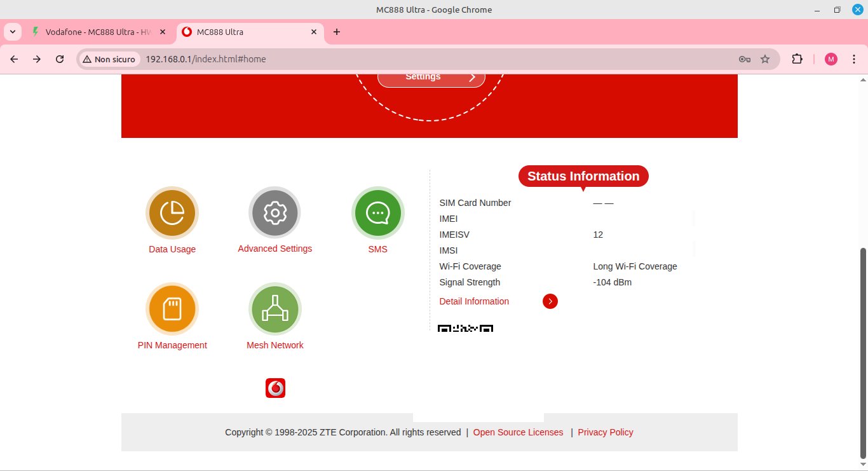The width and height of the screenshot is (868, 471).
Task: Open the Open Source Licenses link
Action: pos(518,432)
